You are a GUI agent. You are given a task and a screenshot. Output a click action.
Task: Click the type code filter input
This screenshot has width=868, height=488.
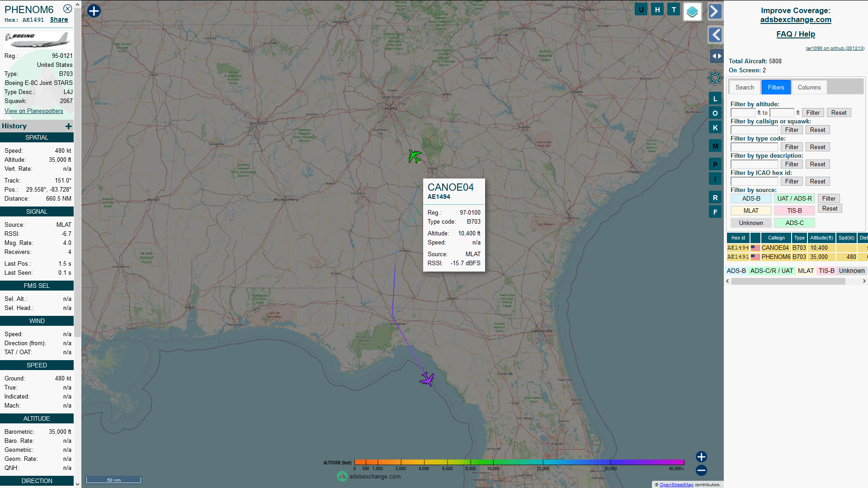pos(754,147)
